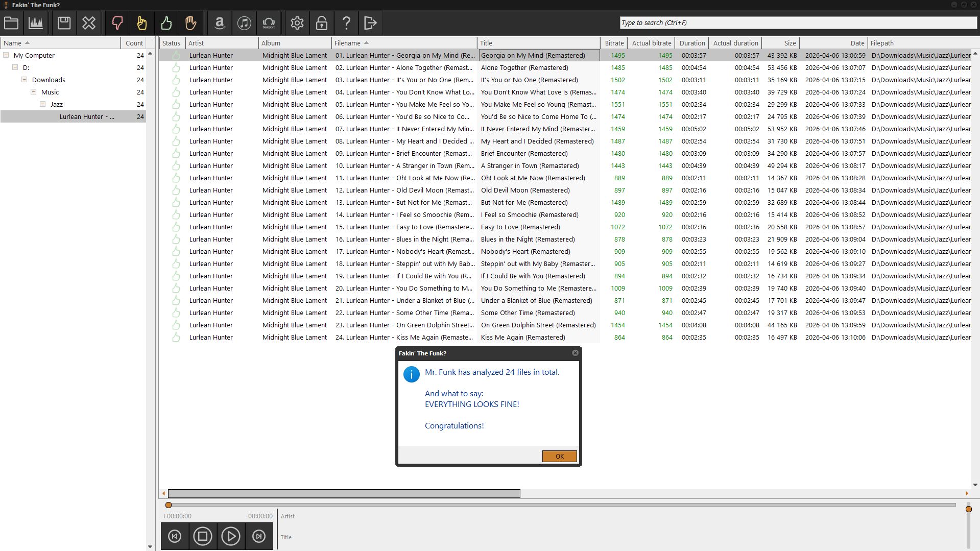This screenshot has height=551, width=980.
Task: Click the save floppy disk icon
Action: (64, 23)
